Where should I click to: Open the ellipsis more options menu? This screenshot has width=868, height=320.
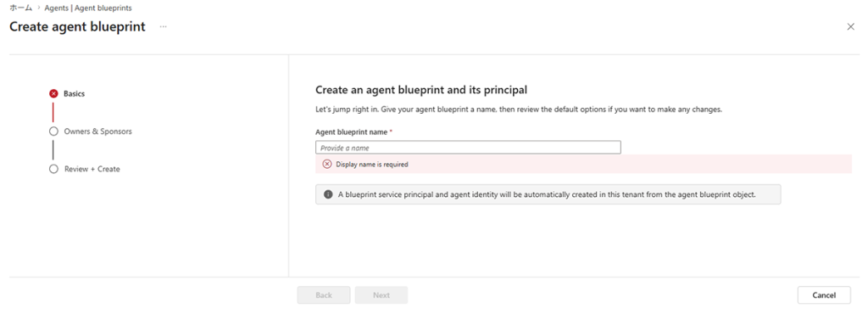coord(164,26)
